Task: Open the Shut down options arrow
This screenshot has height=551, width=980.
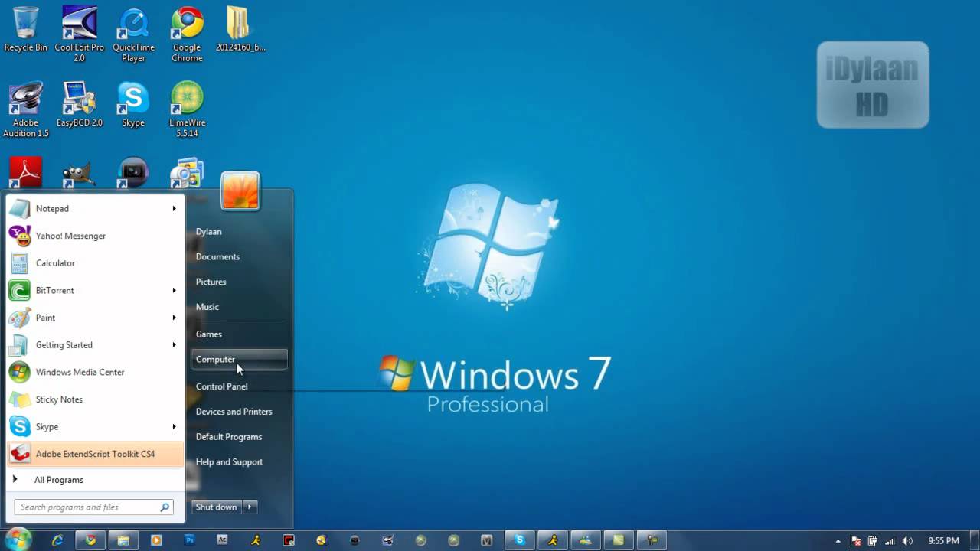Action: 250,507
